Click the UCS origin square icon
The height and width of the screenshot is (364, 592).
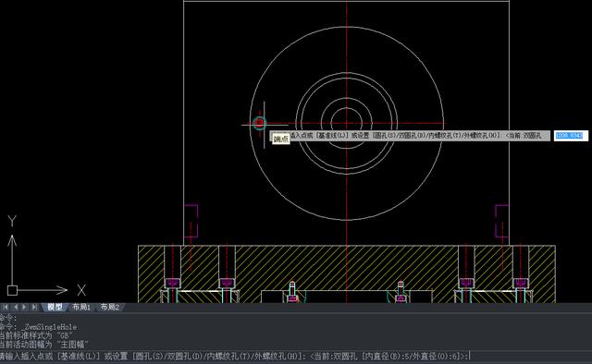click(12, 290)
